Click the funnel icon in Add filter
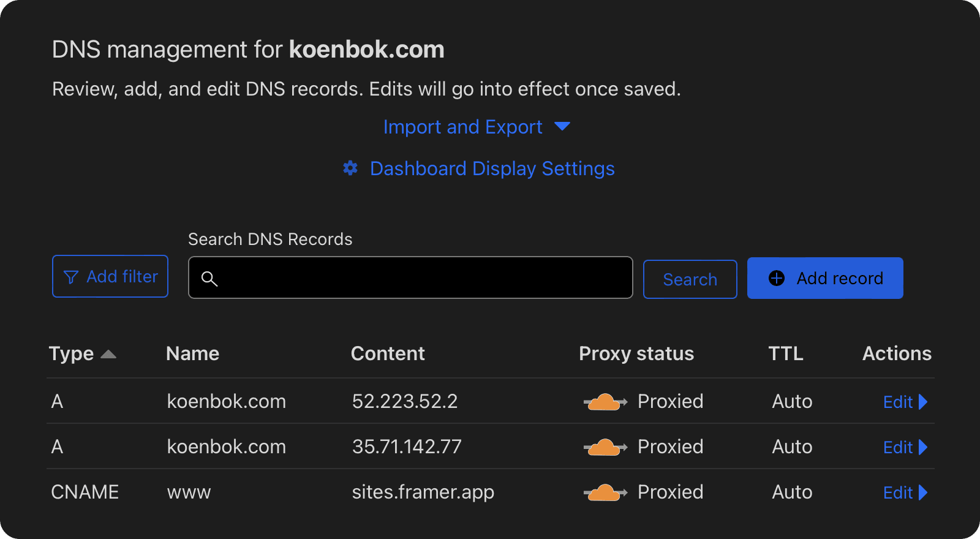This screenshot has width=980, height=539. pyautogui.click(x=71, y=277)
